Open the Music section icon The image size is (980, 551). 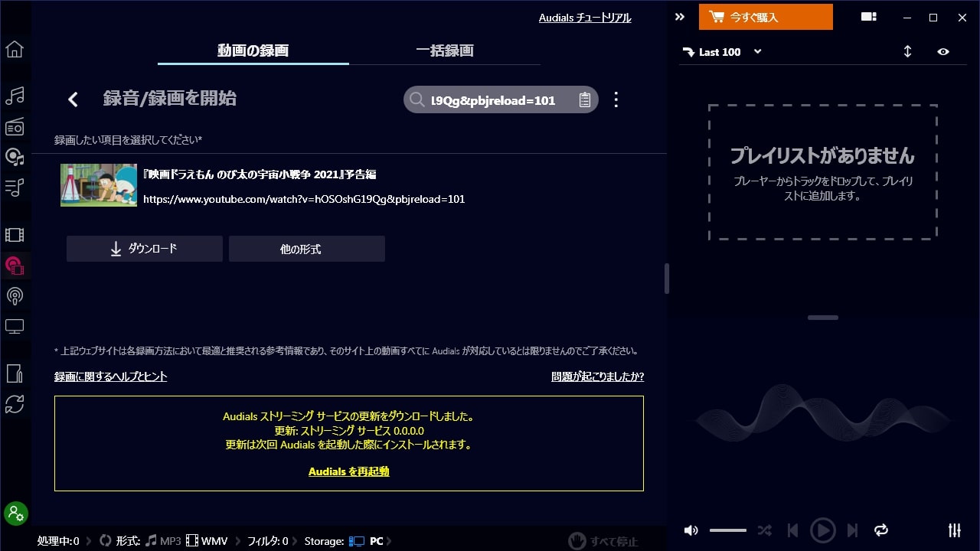[15, 96]
